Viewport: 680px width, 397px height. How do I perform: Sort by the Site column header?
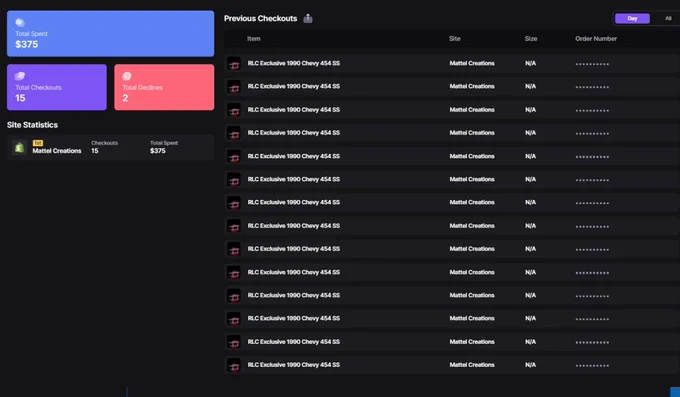coord(454,39)
